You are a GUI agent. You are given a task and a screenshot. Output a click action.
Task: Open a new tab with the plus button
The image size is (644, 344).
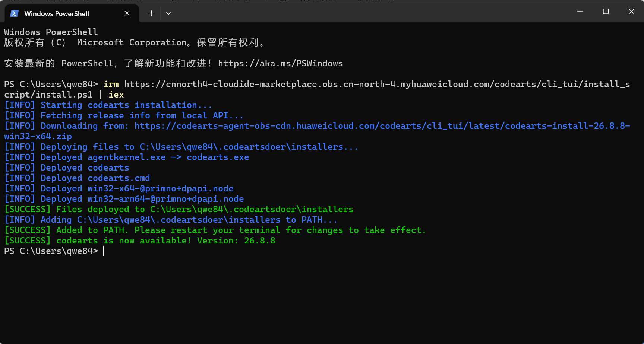(x=151, y=13)
